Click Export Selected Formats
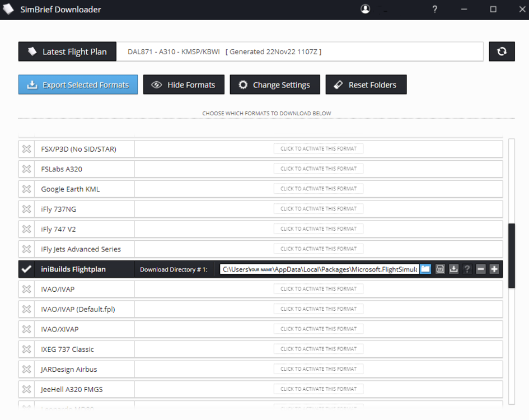The height and width of the screenshot is (420, 529). tap(78, 85)
